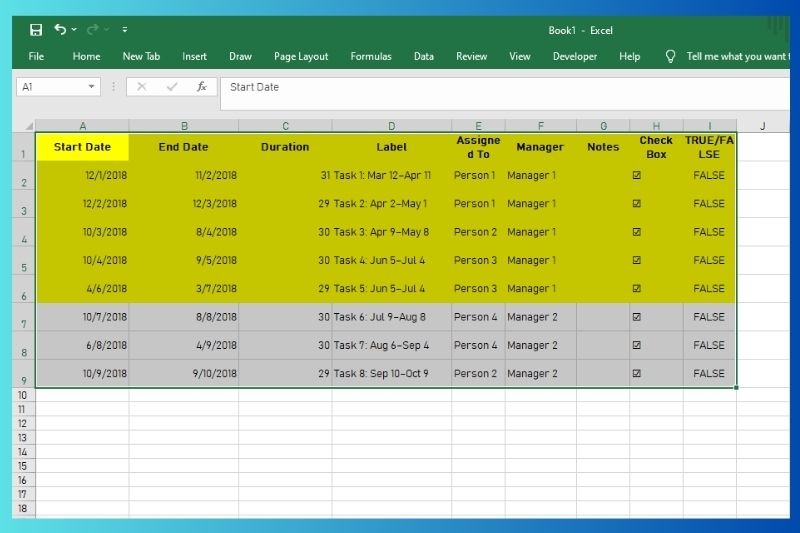This screenshot has height=533, width=800.
Task: Click the formula bar showing Start Date
Action: [505, 93]
